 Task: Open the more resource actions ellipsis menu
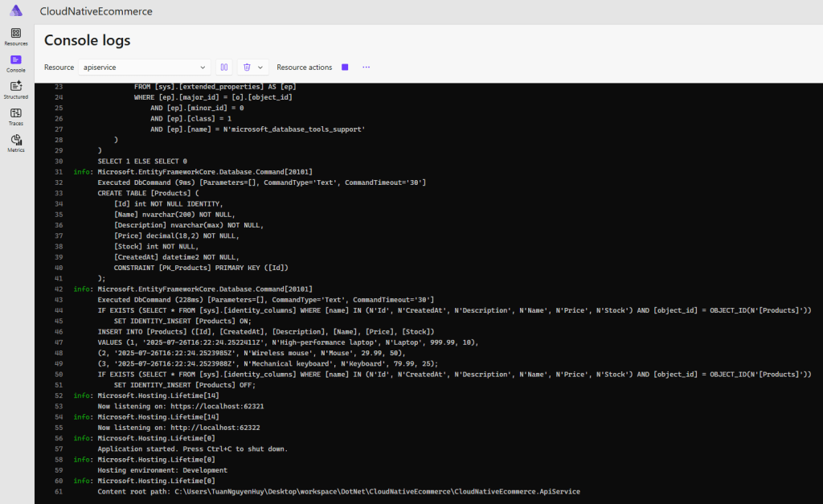tap(366, 68)
